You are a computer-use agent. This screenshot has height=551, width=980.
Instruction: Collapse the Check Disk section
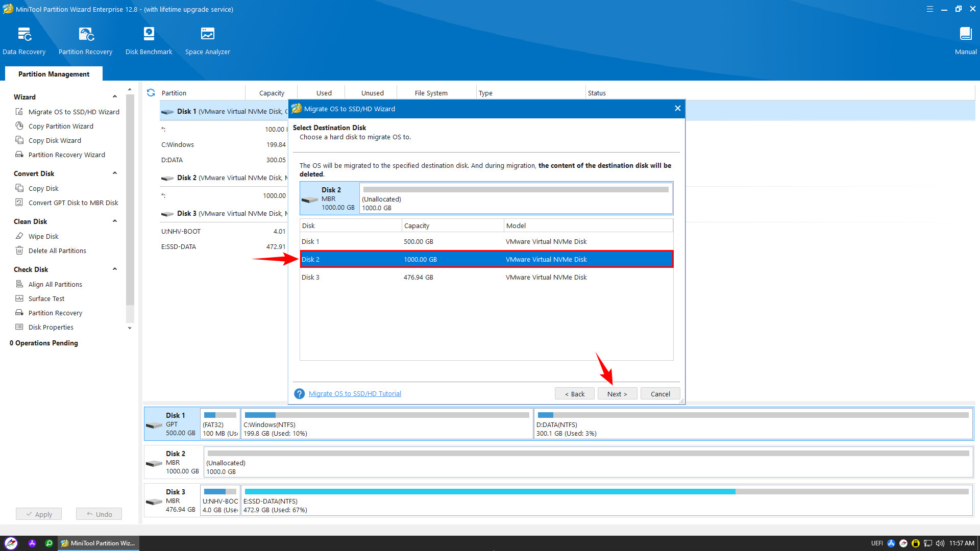115,269
